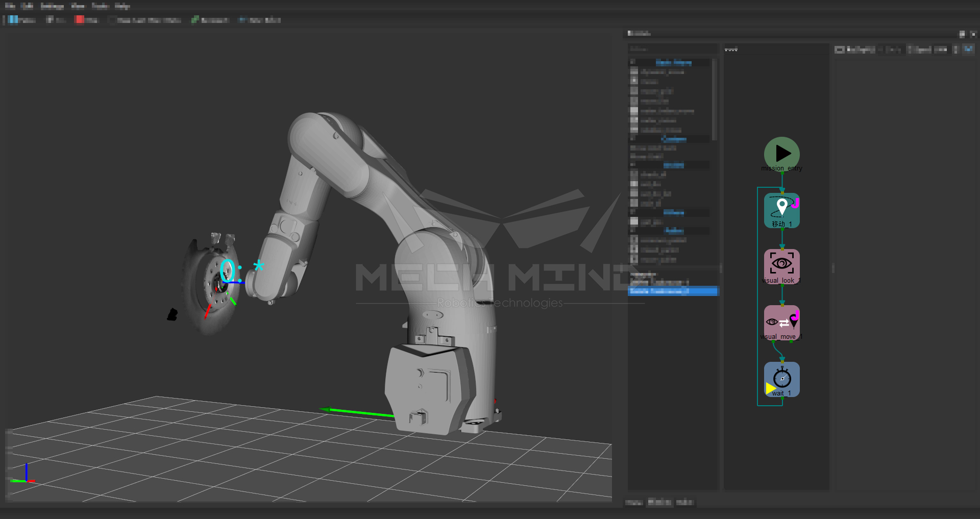
Task: Select the blue highlighted row in the side list
Action: click(673, 291)
